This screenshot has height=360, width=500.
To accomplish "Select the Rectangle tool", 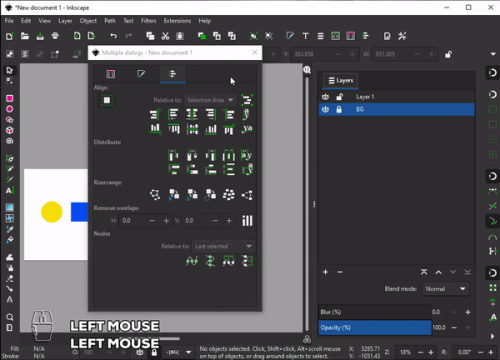I will tap(10, 98).
